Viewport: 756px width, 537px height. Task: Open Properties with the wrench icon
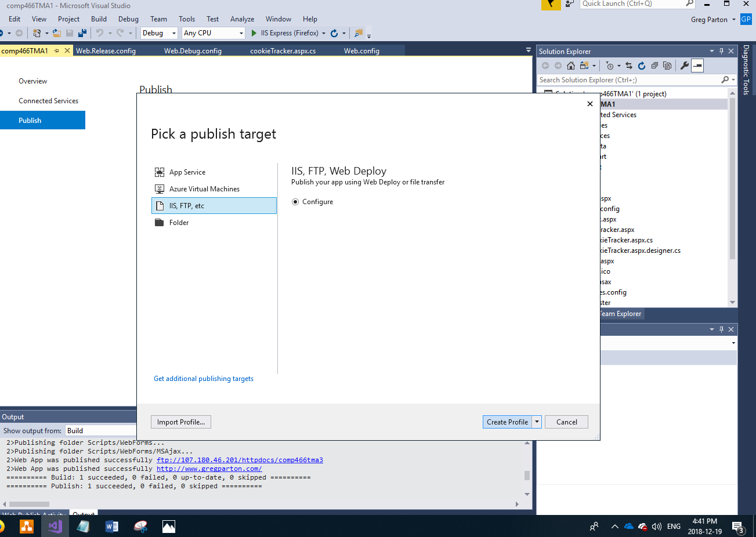coord(685,66)
